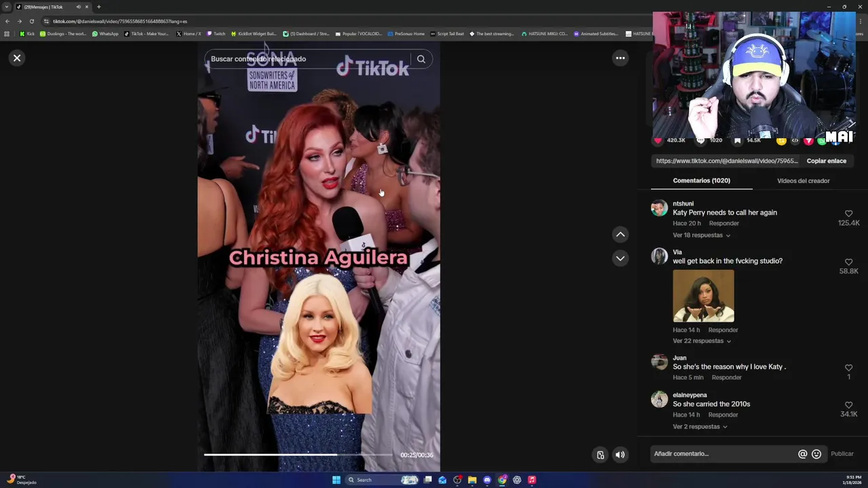Expand Ver 22 respuestas under Via's comment
The height and width of the screenshot is (488, 868).
(702, 341)
